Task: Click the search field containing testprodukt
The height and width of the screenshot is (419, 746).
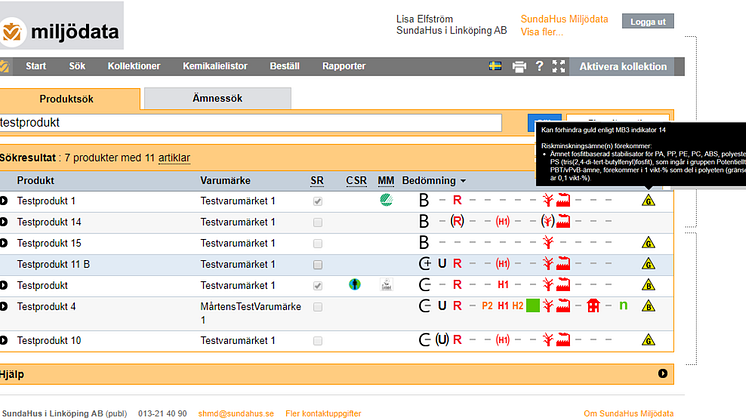Action: 251,123
